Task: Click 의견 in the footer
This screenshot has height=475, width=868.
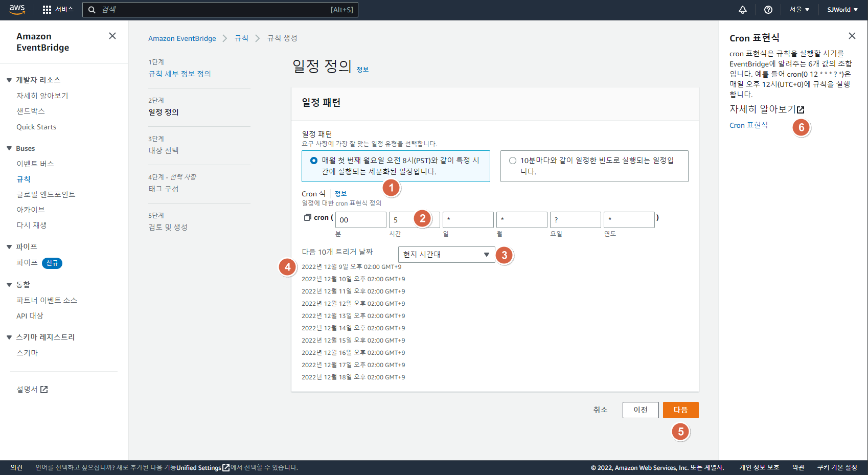Action: (x=16, y=468)
